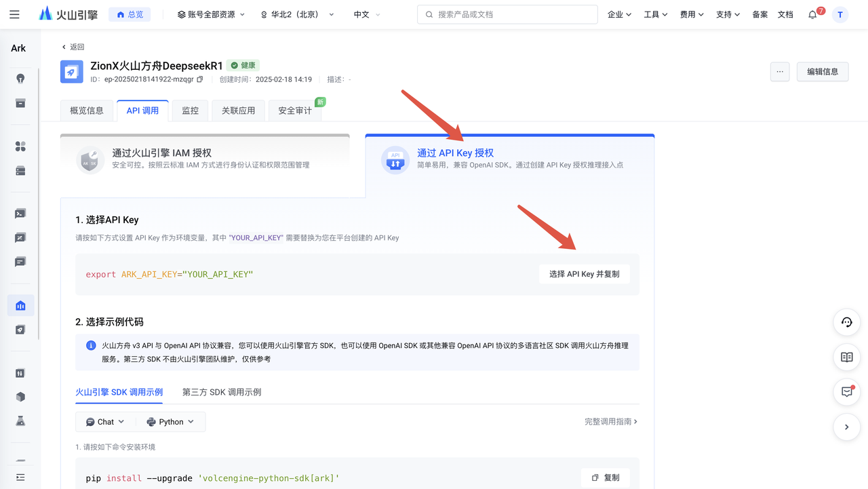The image size is (868, 489).
Task: Open the Python language dropdown
Action: 171,422
